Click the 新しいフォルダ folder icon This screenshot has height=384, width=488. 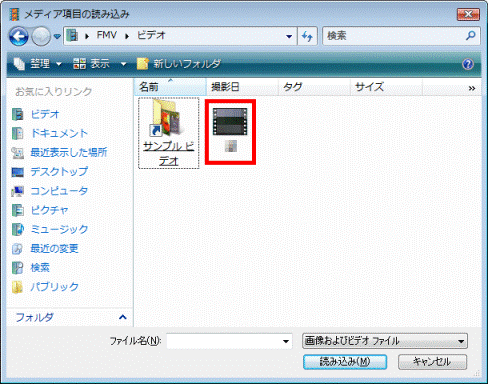(x=143, y=64)
